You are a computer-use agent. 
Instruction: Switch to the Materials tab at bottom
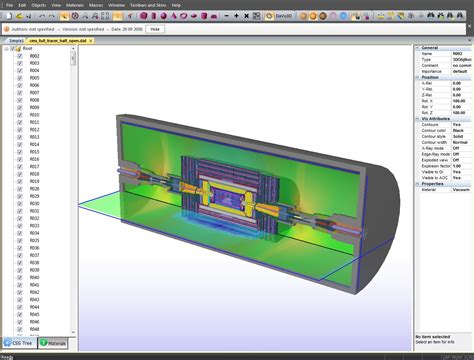point(53,343)
